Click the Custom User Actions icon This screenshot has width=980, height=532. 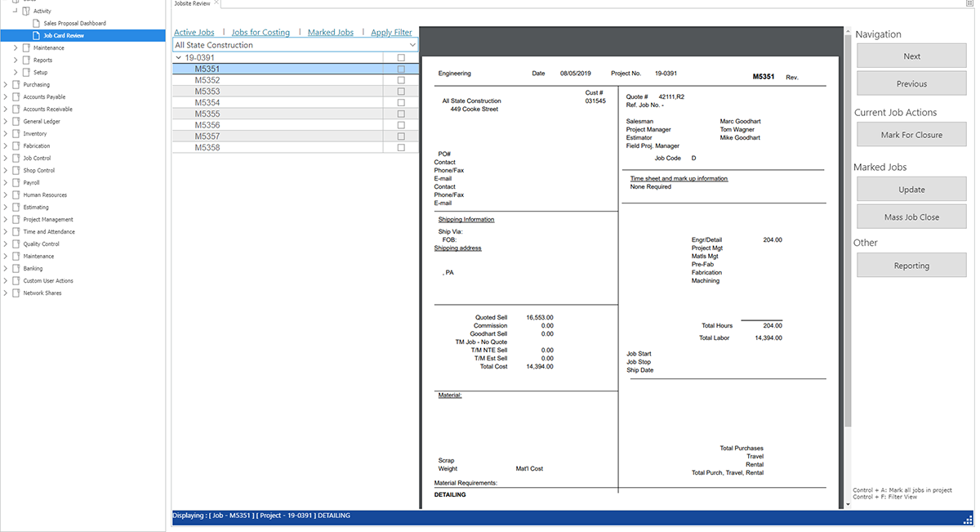click(16, 281)
